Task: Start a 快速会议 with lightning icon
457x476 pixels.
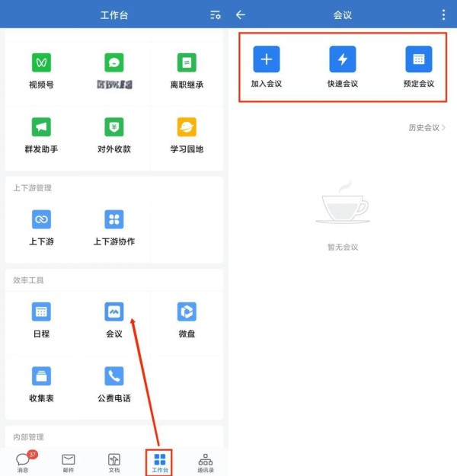Action: (343, 59)
